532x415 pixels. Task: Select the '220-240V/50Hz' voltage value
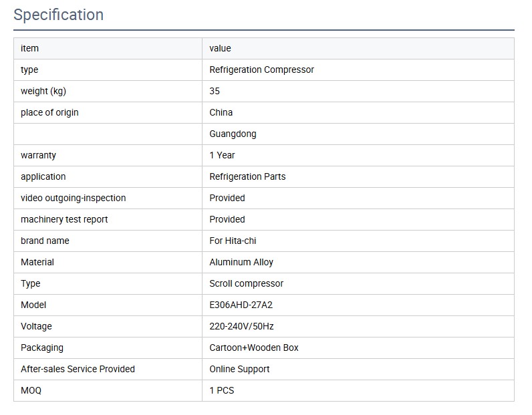pos(241,326)
